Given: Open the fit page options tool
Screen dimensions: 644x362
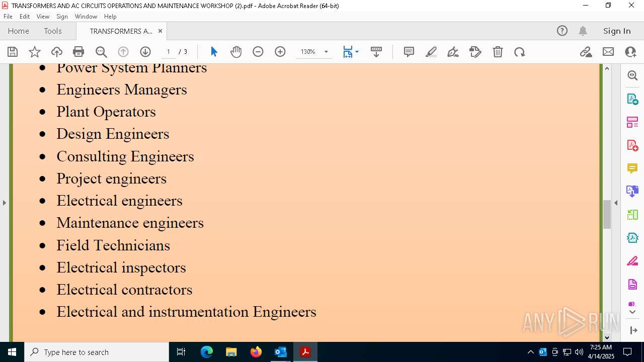Looking at the screenshot, I should (348, 52).
